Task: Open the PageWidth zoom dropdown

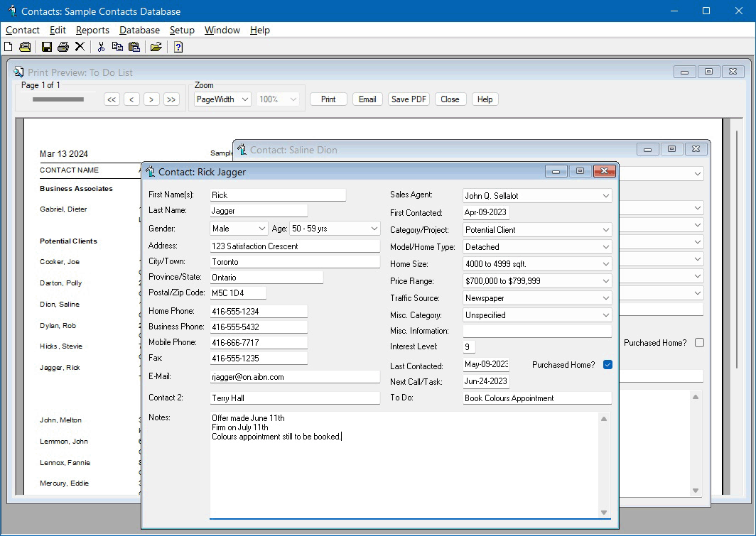Action: 222,99
